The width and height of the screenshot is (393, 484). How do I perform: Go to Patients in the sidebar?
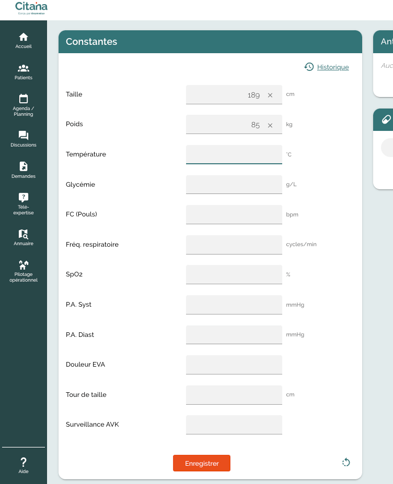tap(23, 72)
